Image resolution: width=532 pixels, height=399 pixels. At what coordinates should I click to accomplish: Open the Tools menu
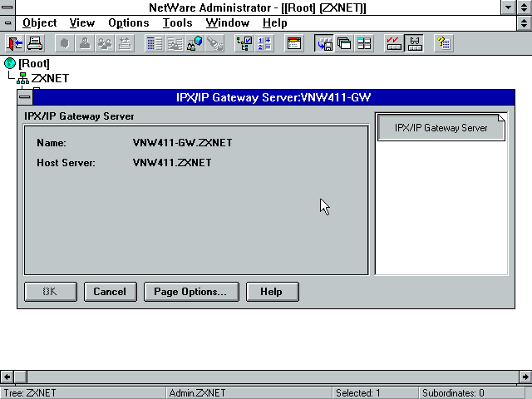pyautogui.click(x=177, y=22)
